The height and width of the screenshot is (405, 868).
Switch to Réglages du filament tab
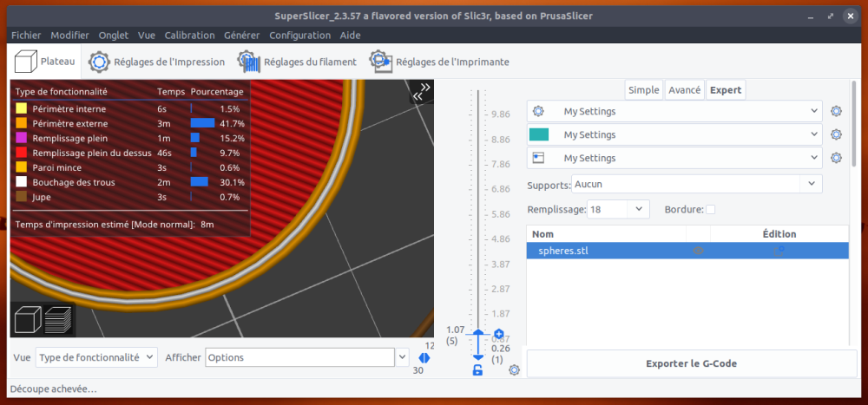pos(297,62)
